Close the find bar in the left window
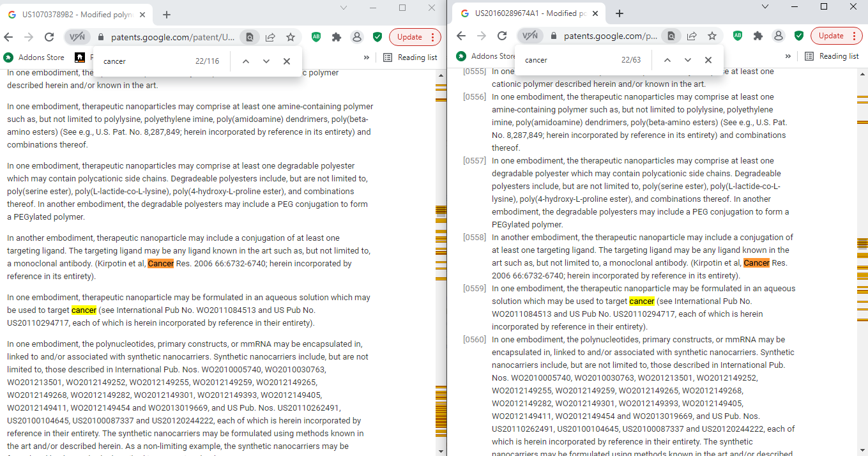The image size is (868, 456). coord(287,61)
